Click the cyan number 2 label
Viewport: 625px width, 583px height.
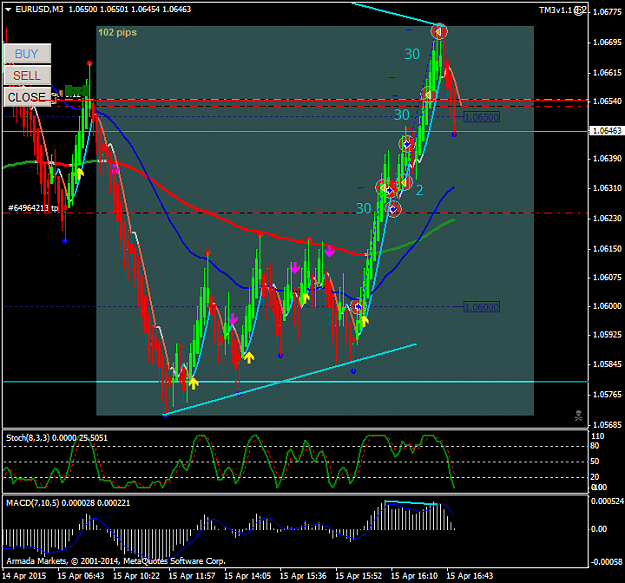[x=419, y=190]
